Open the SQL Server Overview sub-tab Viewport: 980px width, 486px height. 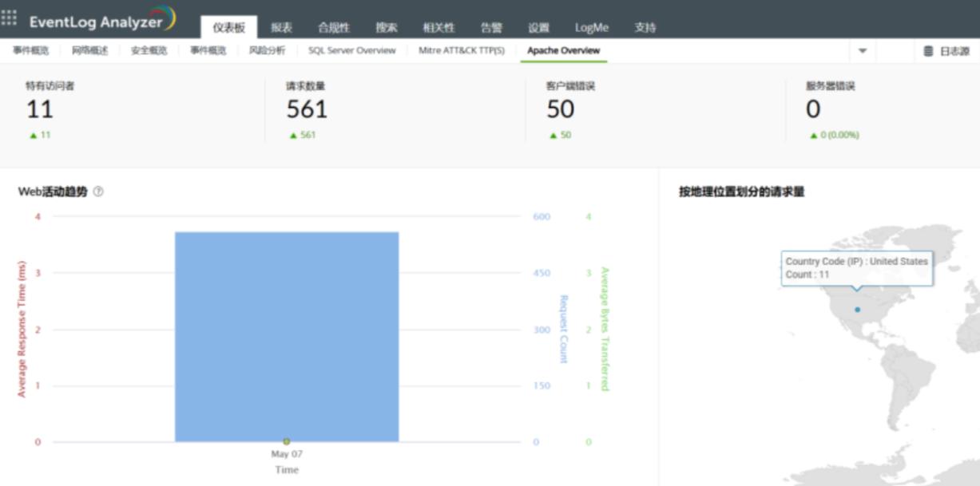[352, 50]
